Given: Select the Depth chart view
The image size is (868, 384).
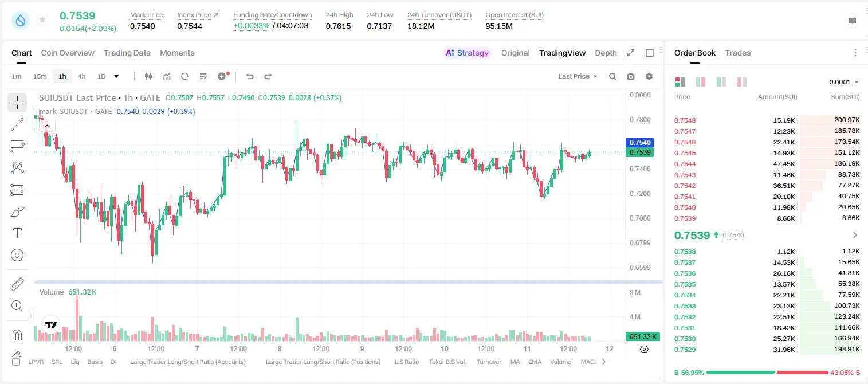Looking at the screenshot, I should click(606, 53).
